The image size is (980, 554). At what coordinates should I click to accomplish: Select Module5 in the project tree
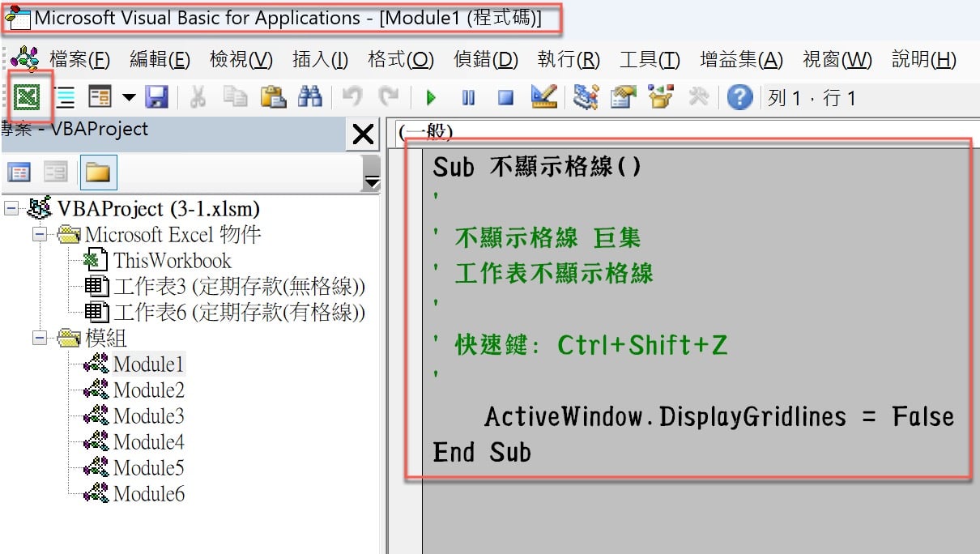click(149, 468)
